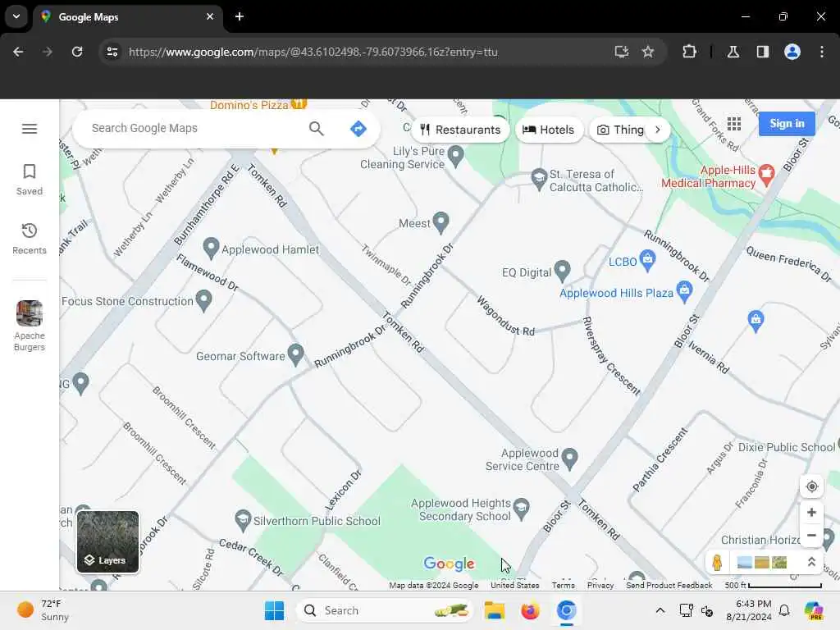The height and width of the screenshot is (630, 840).
Task: Zoom out with minus button
Action: pyautogui.click(x=811, y=535)
